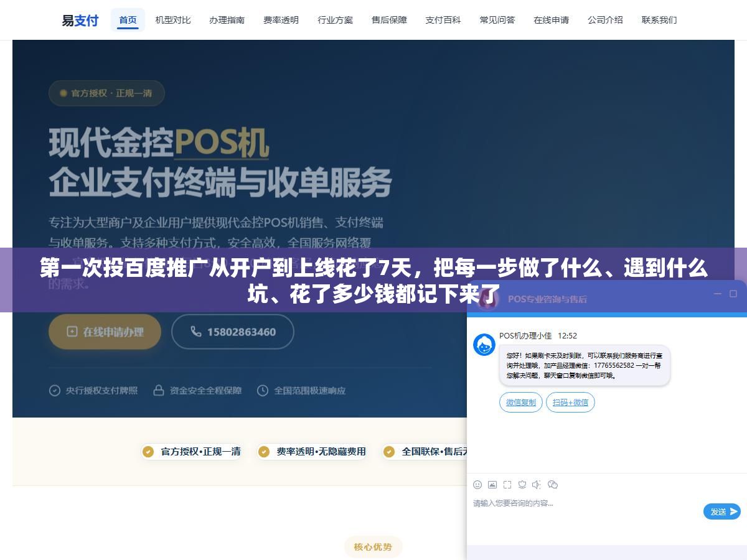Toggle the chat sound speaker icon
This screenshot has width=747, height=560.
[x=537, y=485]
